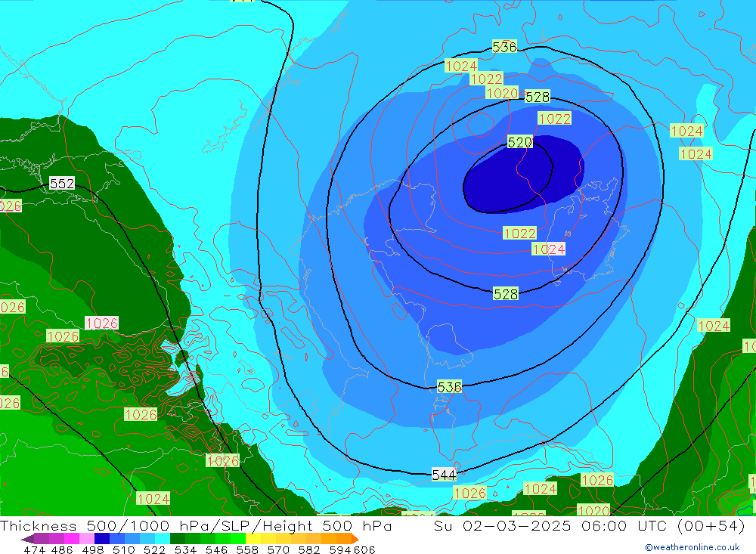Select the 1024 label in the bottom-left corner
The width and height of the screenshot is (756, 554).
click(153, 499)
